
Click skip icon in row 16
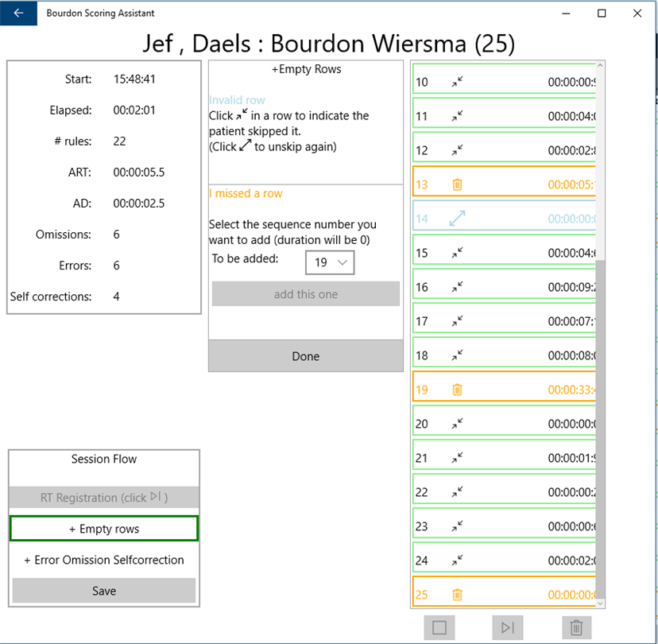point(458,287)
